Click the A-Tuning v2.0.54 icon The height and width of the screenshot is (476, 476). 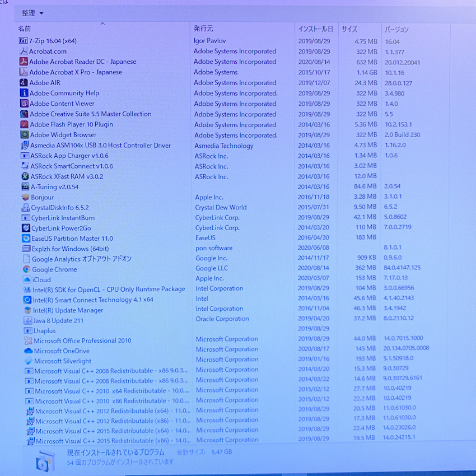(x=26, y=186)
